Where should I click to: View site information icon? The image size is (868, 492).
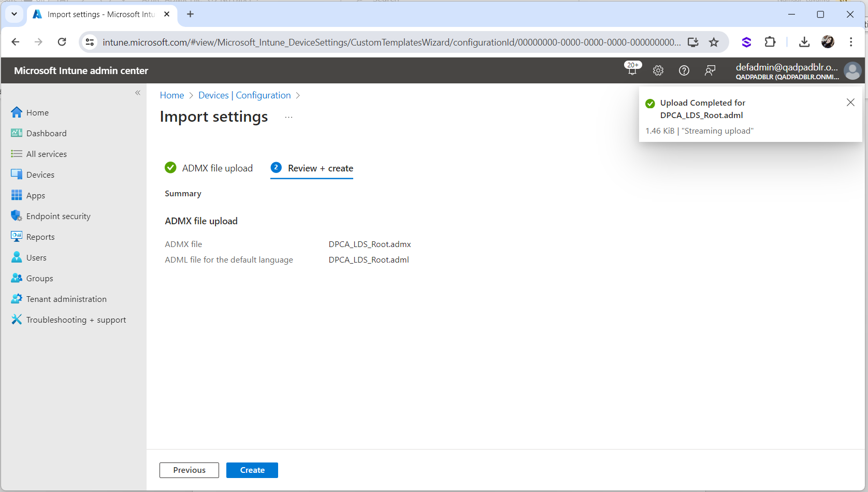[x=90, y=42]
